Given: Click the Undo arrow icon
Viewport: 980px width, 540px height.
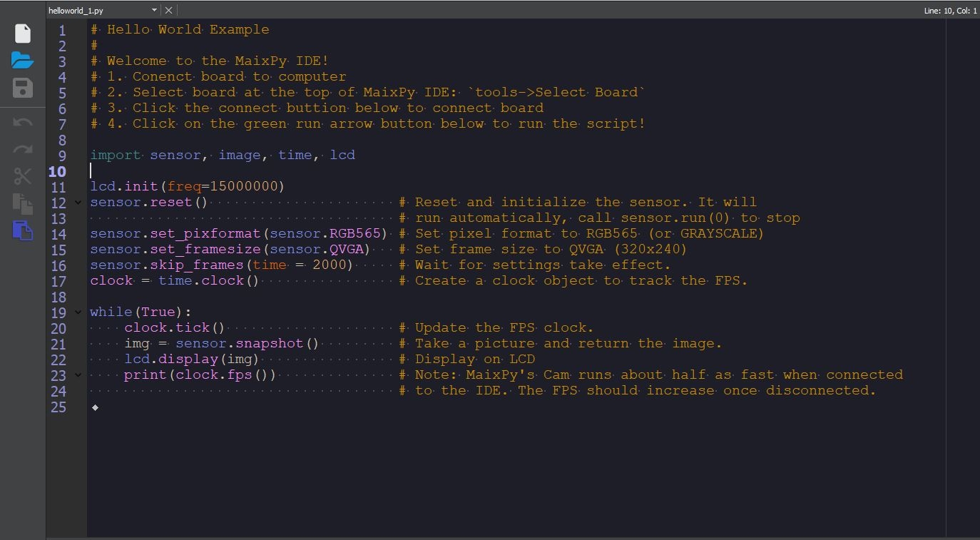Looking at the screenshot, I should click(x=23, y=122).
